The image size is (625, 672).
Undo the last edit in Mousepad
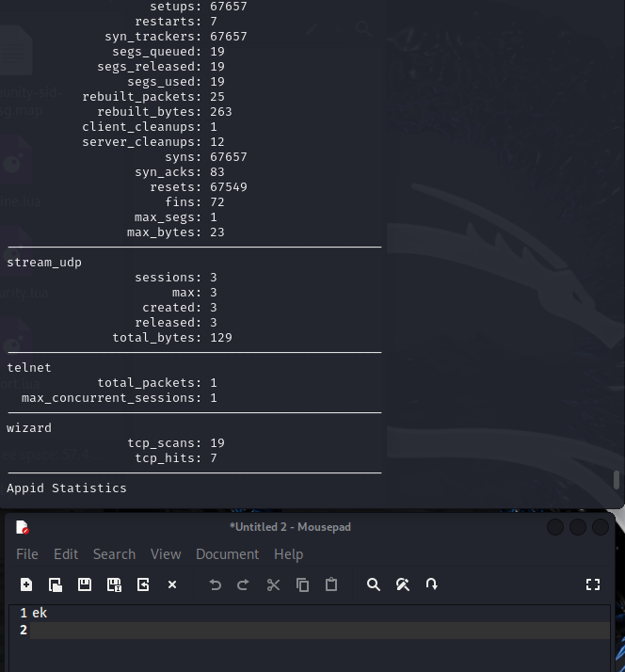[215, 584]
